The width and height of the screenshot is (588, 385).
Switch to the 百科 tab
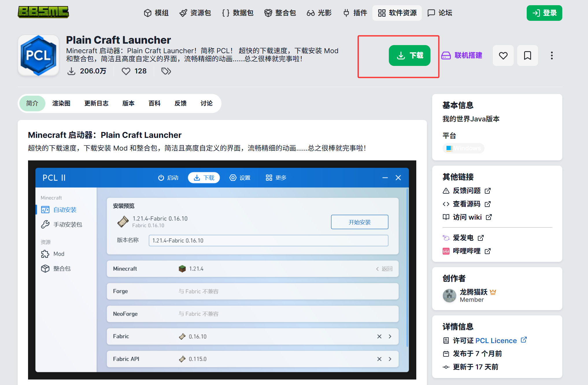(154, 103)
